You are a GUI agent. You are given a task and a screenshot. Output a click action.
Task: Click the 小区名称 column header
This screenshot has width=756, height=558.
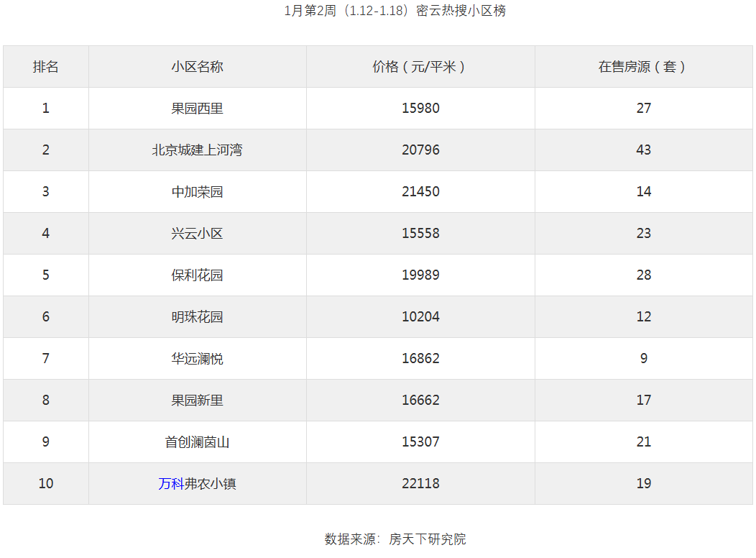198,67
